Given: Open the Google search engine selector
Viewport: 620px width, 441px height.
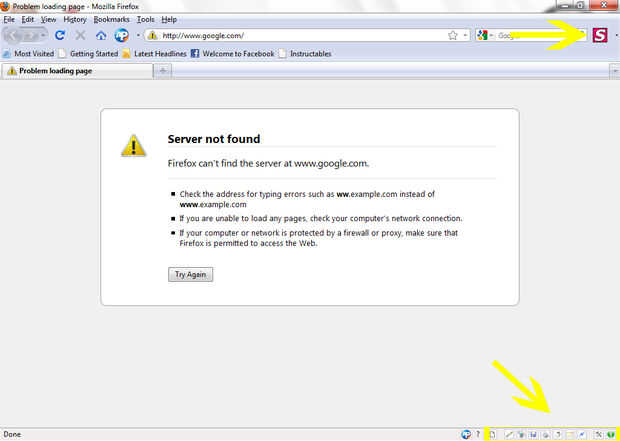Looking at the screenshot, I should [x=485, y=36].
